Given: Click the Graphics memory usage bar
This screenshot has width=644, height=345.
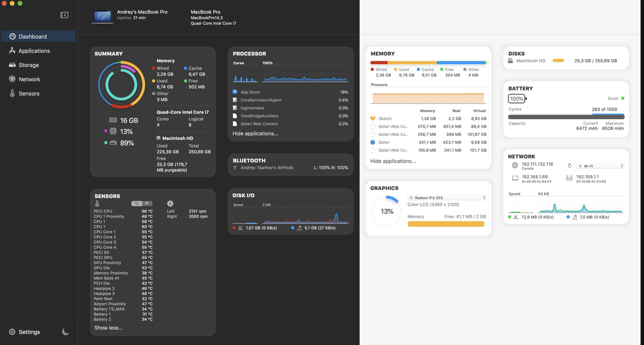Looking at the screenshot, I should (x=446, y=224).
